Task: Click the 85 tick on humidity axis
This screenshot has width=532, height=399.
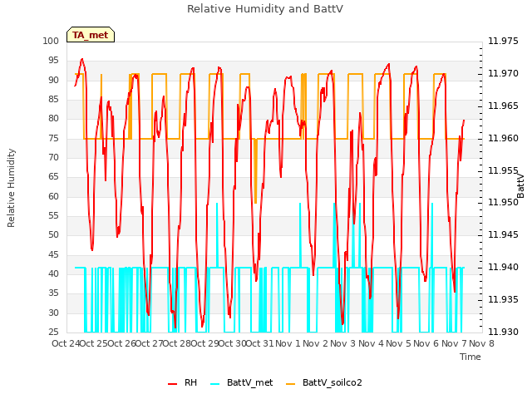Action: point(53,100)
